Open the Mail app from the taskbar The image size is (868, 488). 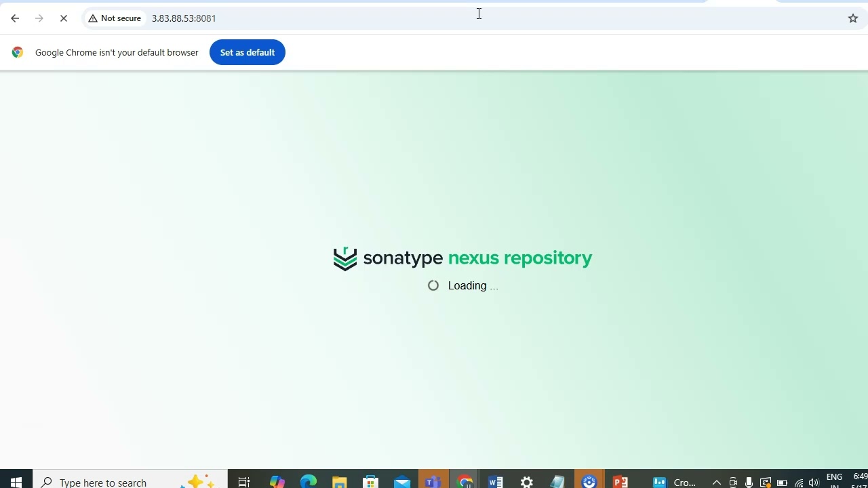coord(402,482)
